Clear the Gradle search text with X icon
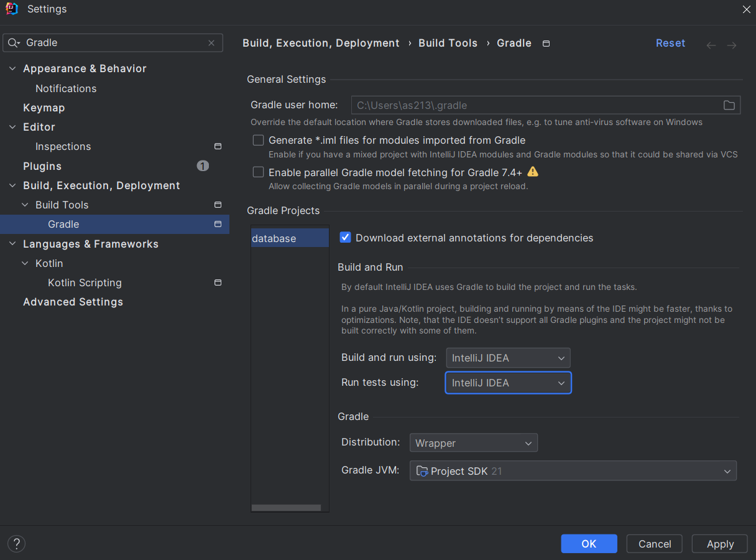Screen dimensions: 756x560 pos(211,43)
